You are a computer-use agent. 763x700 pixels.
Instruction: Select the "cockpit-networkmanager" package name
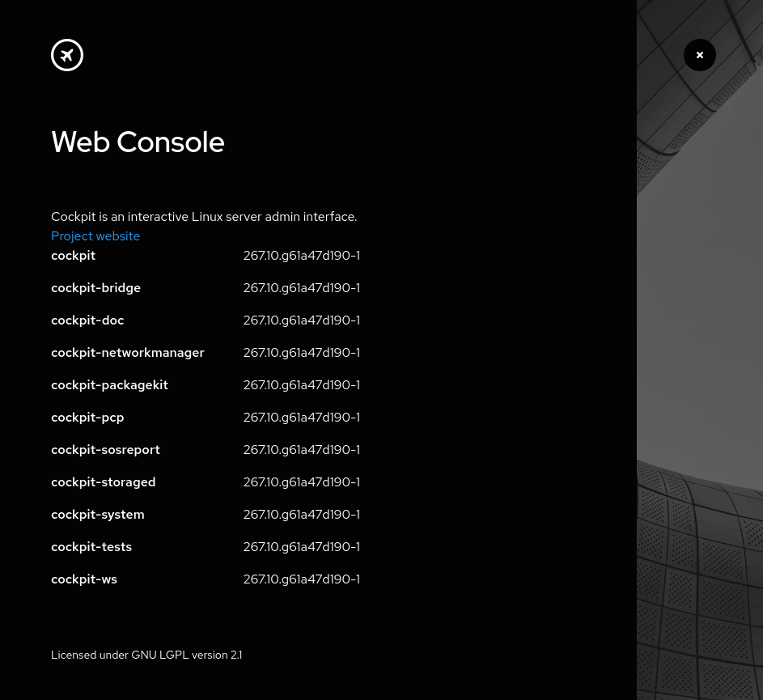click(x=128, y=353)
